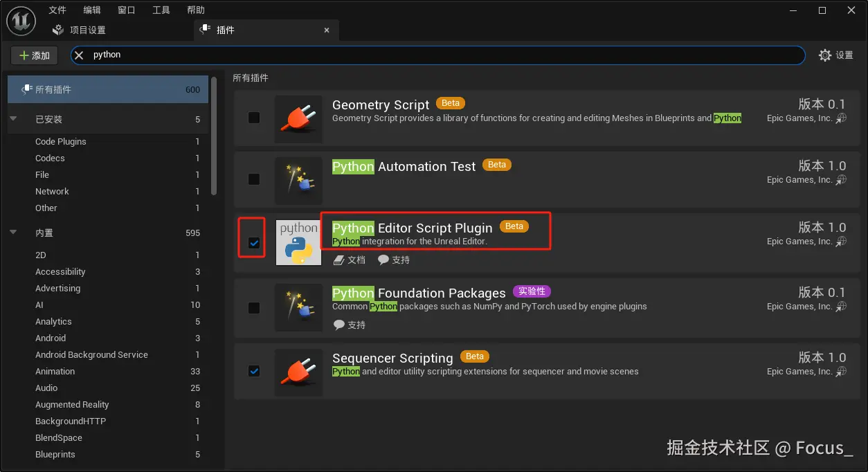Click the plugin tab plug icon
The width and height of the screenshot is (868, 472).
[205, 30]
